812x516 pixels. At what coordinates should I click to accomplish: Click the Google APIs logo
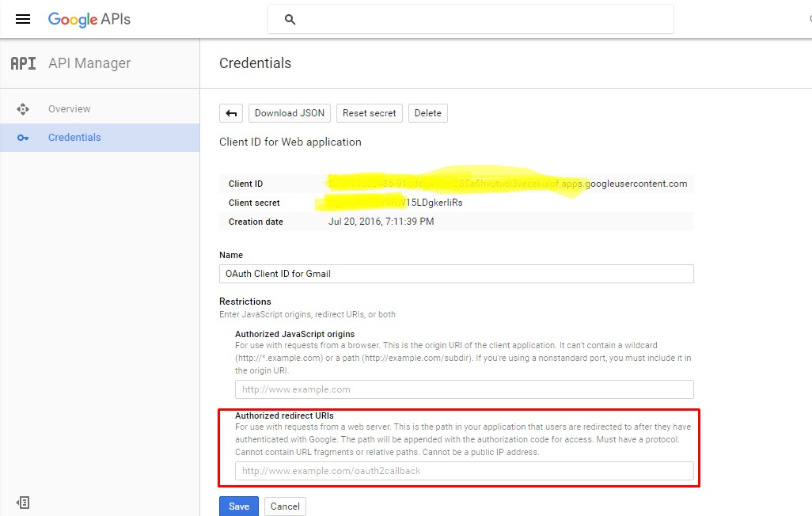click(x=89, y=19)
